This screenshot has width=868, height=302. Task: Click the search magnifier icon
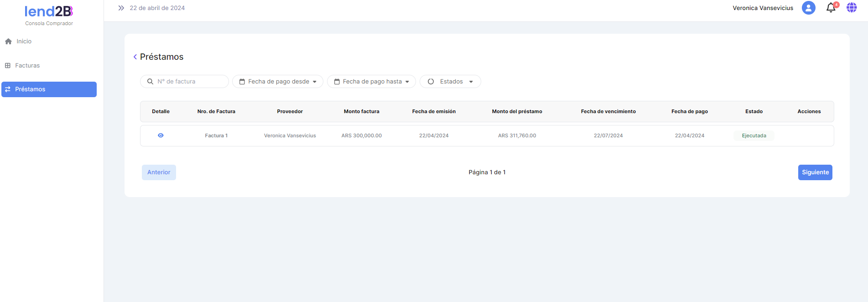(150, 82)
